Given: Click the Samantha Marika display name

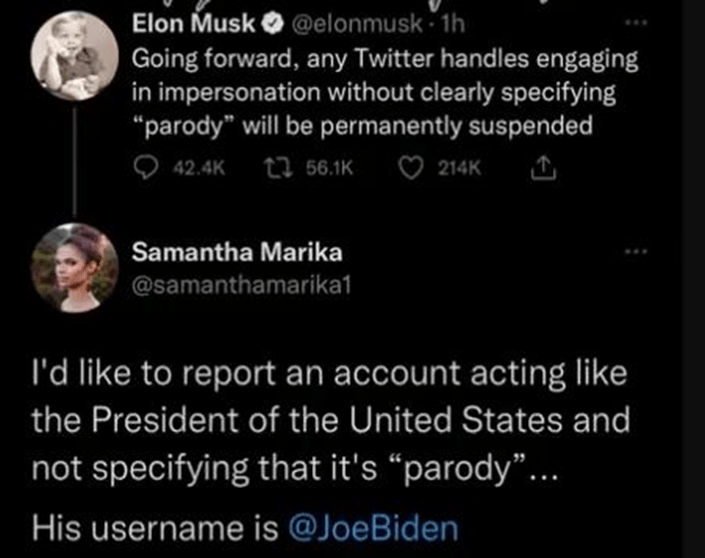Looking at the screenshot, I should 218,254.
